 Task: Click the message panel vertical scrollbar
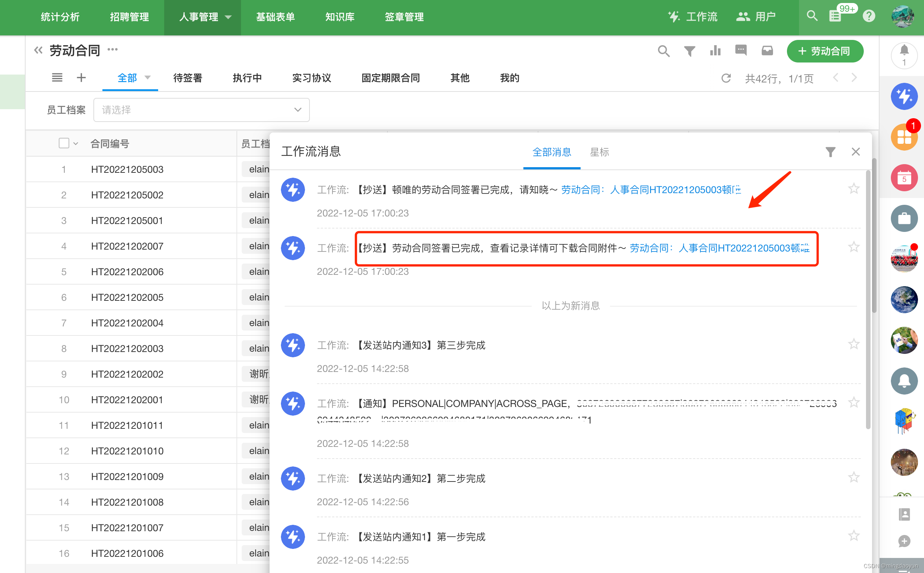[868, 299]
